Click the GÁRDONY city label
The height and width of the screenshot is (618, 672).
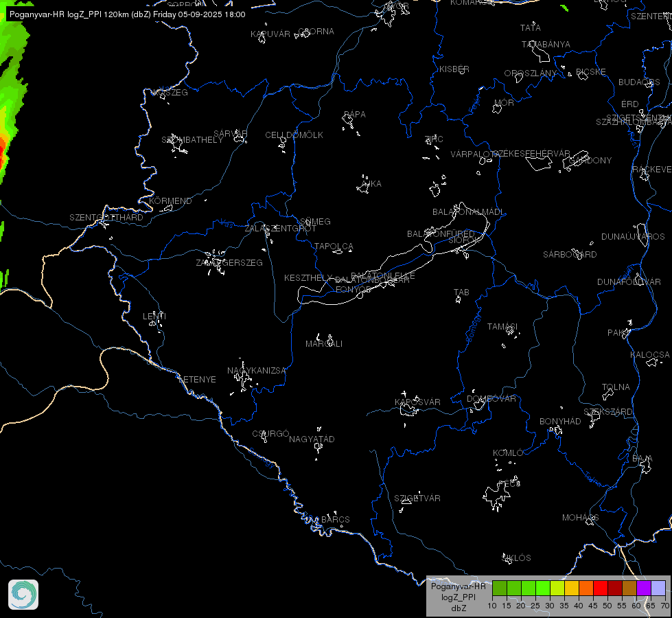(590, 161)
